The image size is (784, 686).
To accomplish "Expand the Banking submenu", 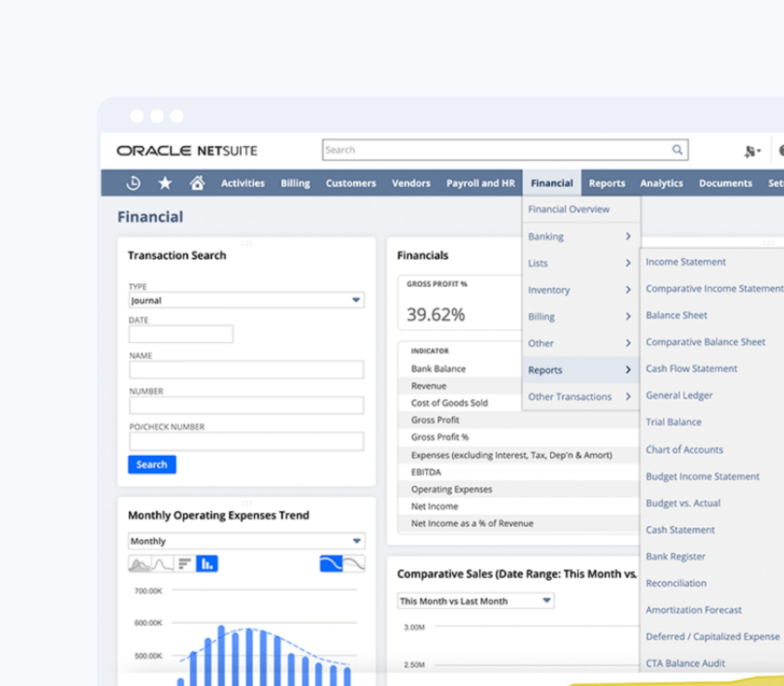I will (x=581, y=237).
